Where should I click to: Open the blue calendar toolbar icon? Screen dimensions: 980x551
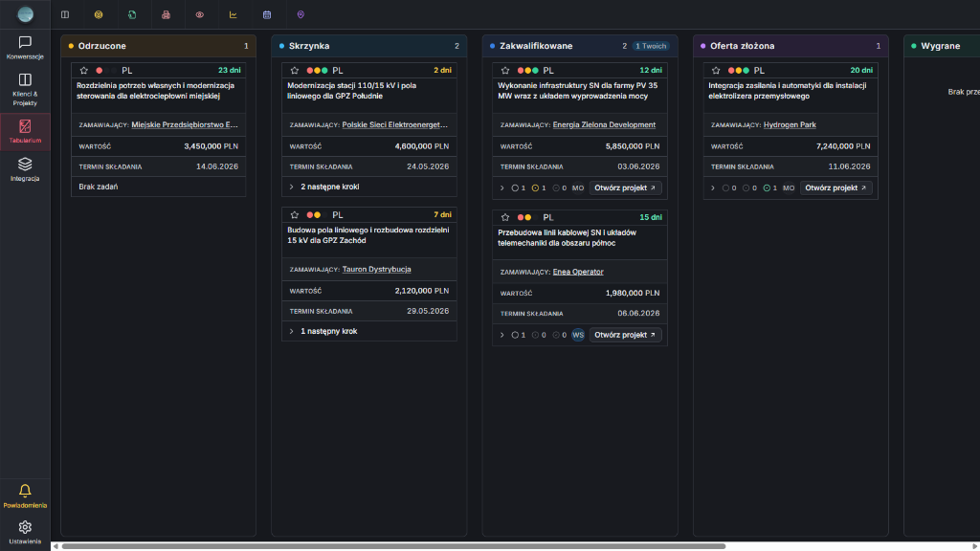click(x=267, y=14)
